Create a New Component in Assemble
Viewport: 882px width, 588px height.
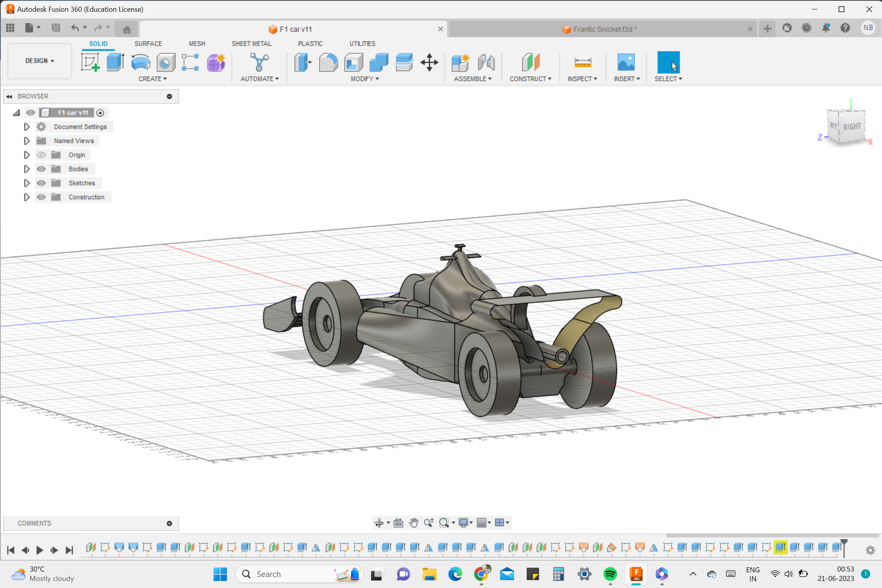(461, 63)
